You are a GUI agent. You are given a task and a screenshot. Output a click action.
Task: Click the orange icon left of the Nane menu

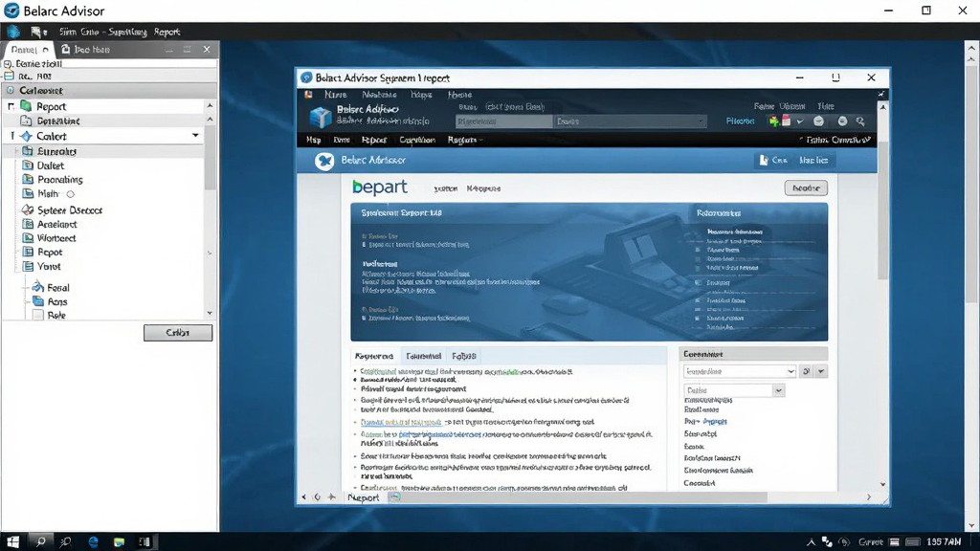point(309,95)
